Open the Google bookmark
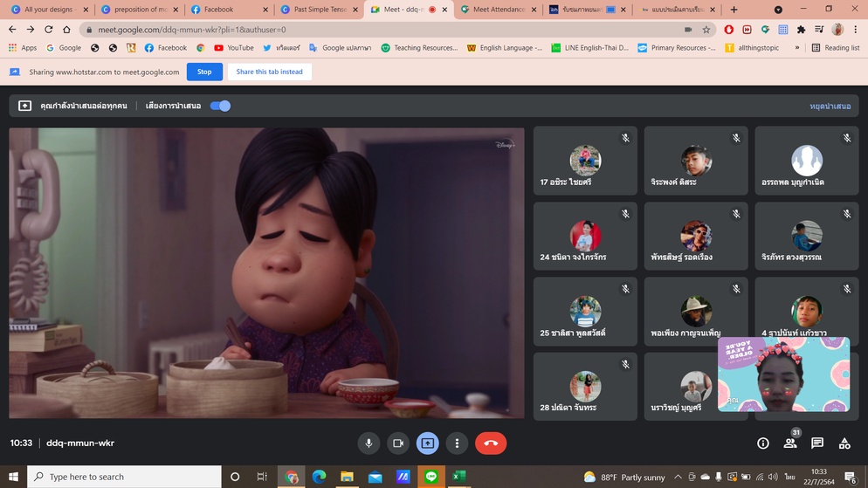Screen dimensions: 868x488 coord(64,48)
